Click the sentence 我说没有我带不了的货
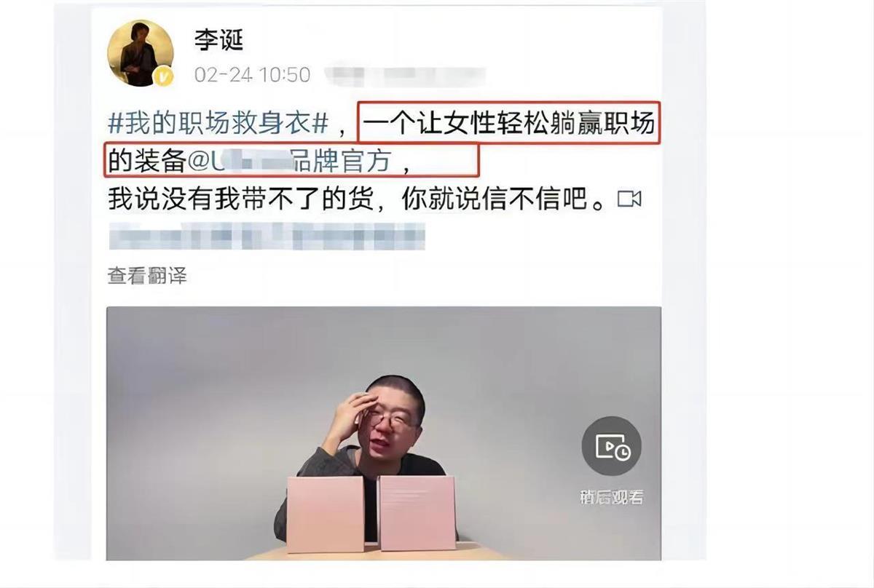This screenshot has height=588, width=874. pos(245,199)
